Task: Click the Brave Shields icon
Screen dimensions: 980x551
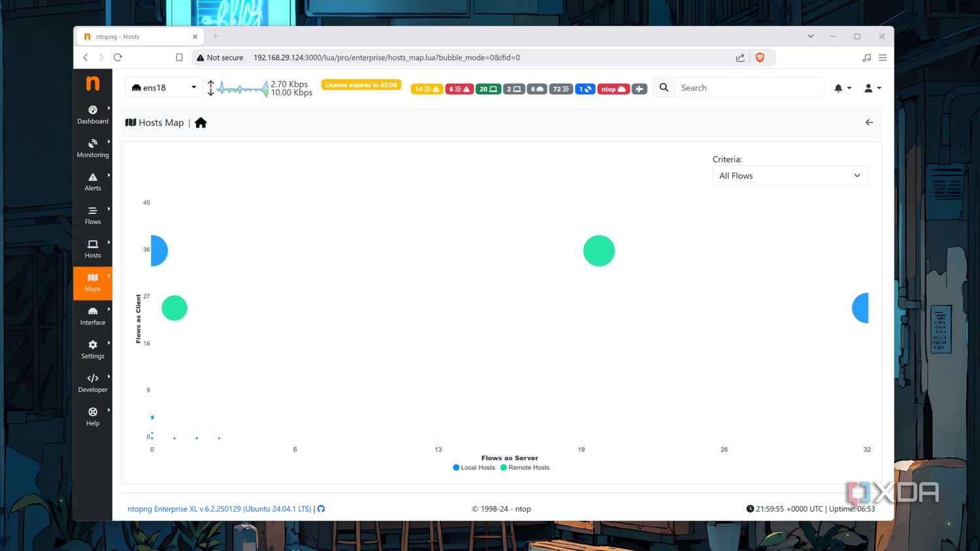Action: coord(760,57)
